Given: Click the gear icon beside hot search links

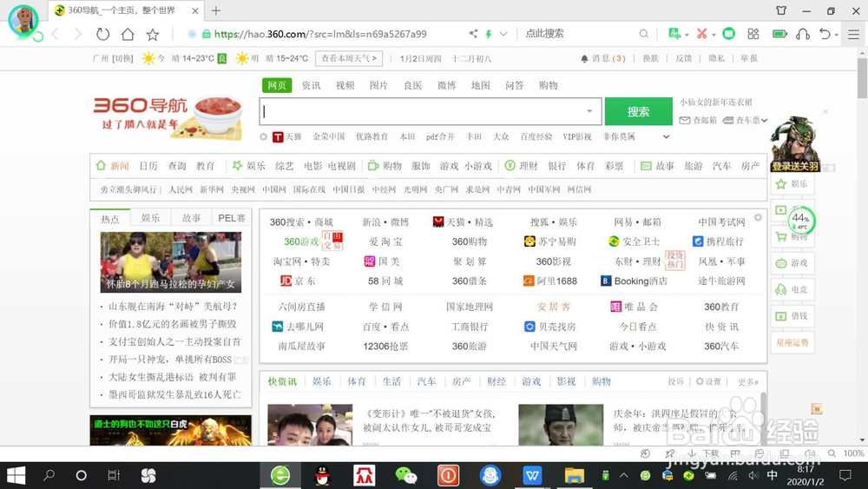Looking at the screenshot, I should 264,136.
